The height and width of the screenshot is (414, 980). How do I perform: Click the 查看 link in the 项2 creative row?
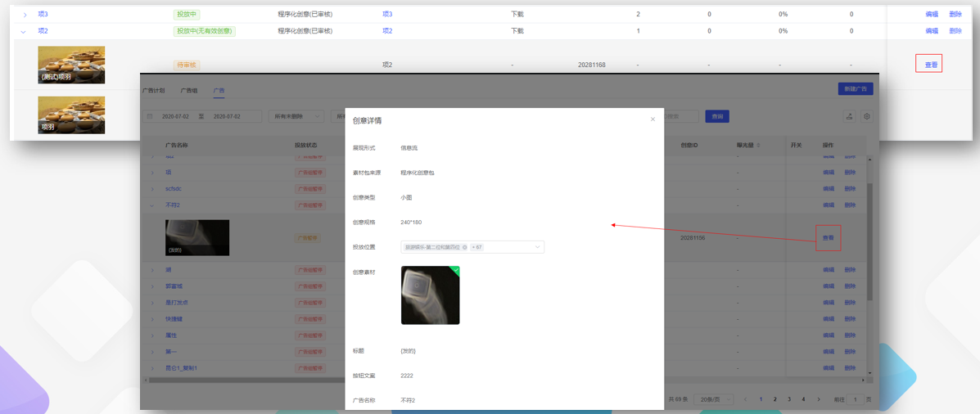click(931, 65)
